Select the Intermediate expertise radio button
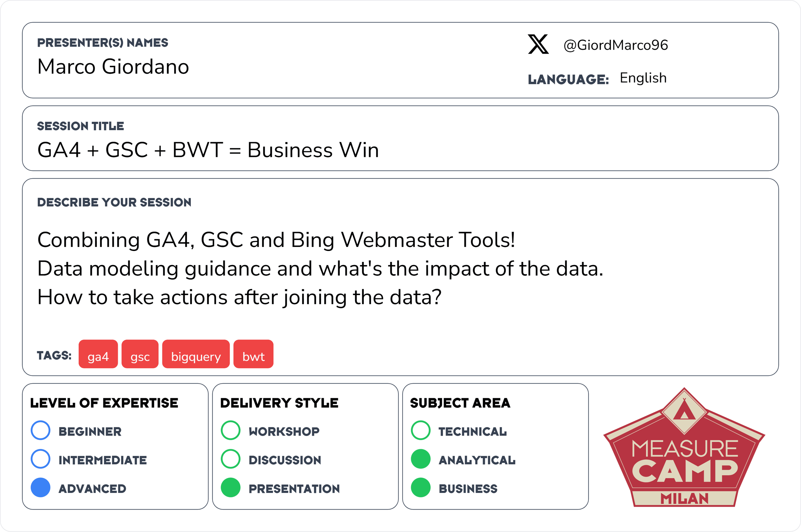The height and width of the screenshot is (532, 801). (40, 459)
